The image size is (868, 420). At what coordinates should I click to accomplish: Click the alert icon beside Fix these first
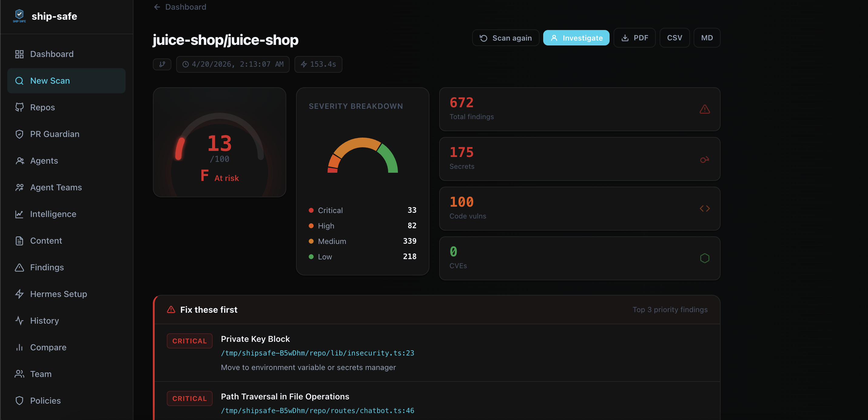[171, 309]
